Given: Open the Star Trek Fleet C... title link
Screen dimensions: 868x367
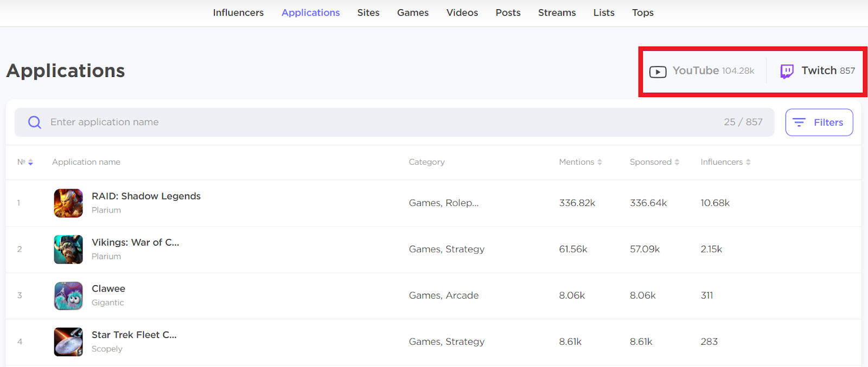Looking at the screenshot, I should tap(134, 335).
